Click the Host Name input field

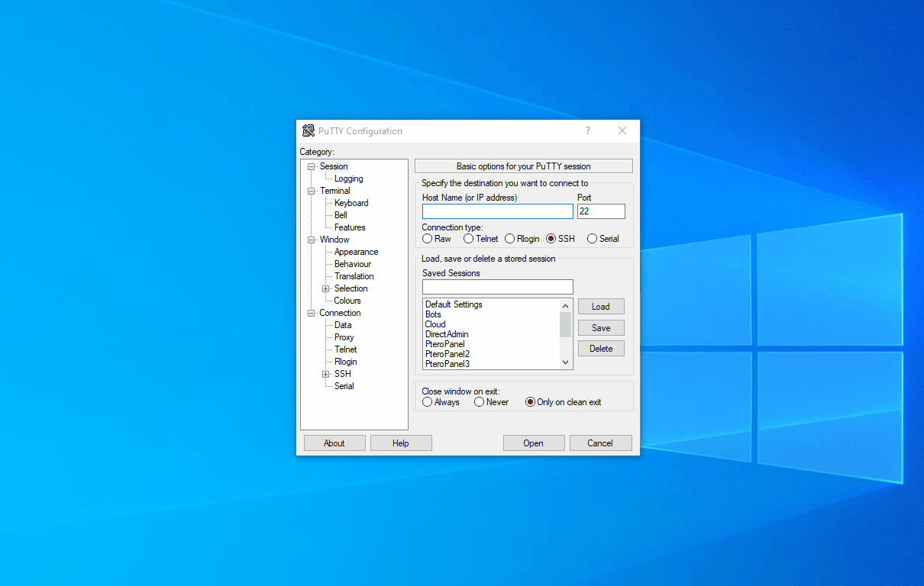497,211
